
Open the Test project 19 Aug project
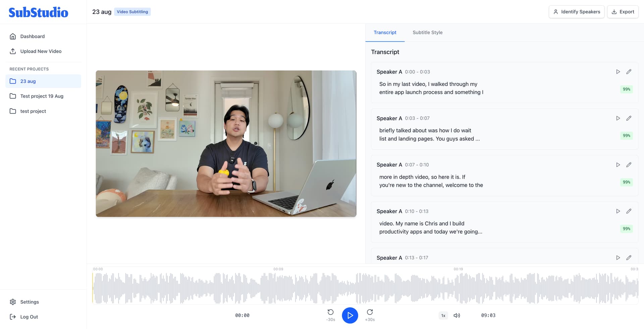42,96
